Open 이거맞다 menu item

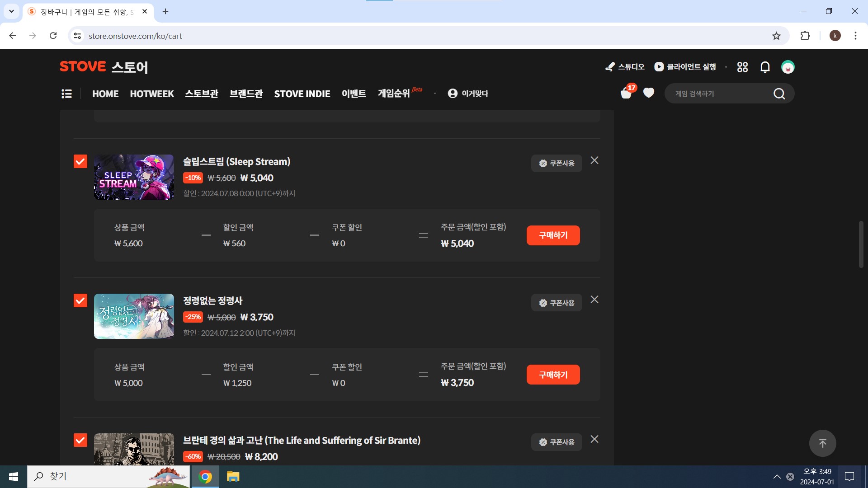(468, 94)
